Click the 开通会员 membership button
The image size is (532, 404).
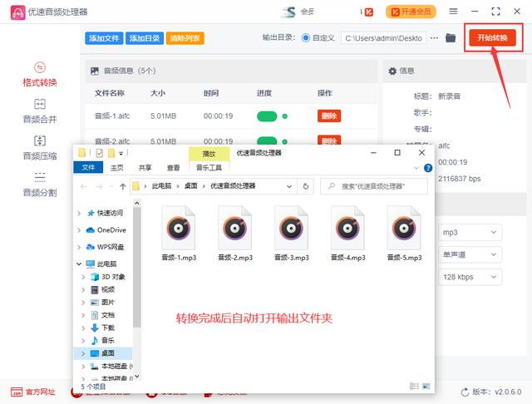[411, 12]
